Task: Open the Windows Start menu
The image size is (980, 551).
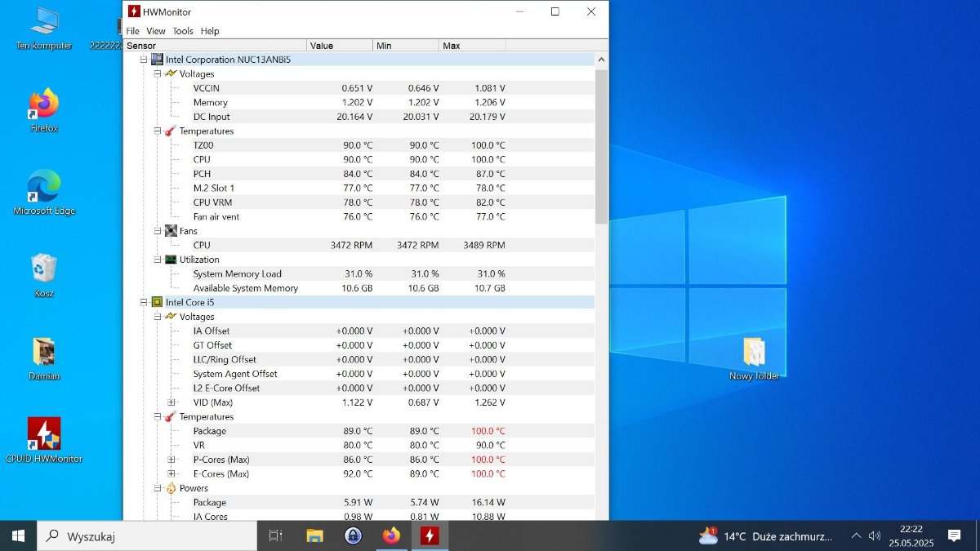Action: point(18,535)
